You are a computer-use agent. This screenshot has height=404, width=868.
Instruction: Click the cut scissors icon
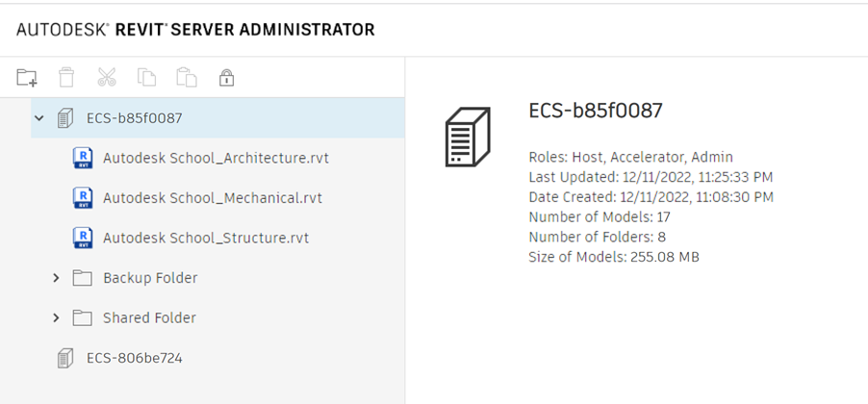pos(107,77)
